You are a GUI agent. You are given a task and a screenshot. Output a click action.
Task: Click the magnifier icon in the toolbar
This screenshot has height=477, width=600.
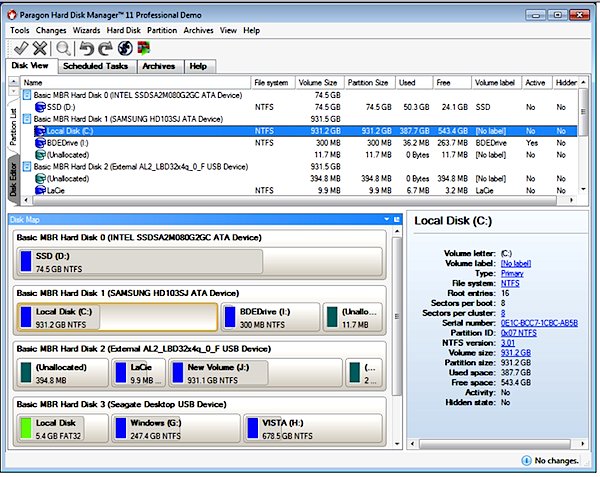coord(64,48)
